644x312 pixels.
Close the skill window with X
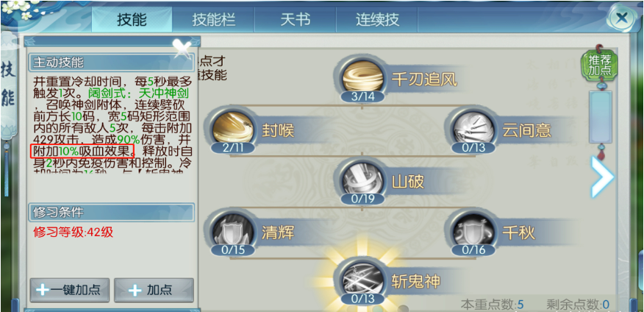pos(622,18)
